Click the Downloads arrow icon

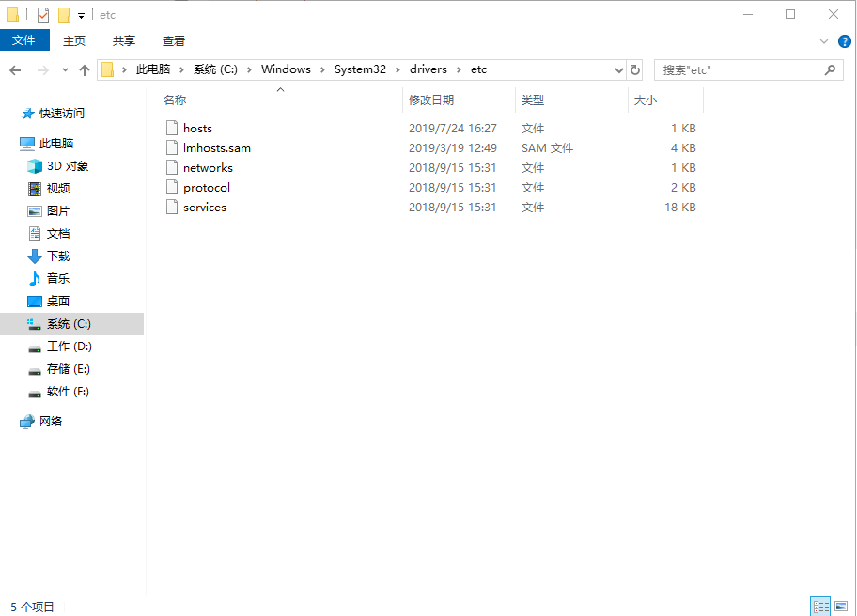click(x=35, y=256)
